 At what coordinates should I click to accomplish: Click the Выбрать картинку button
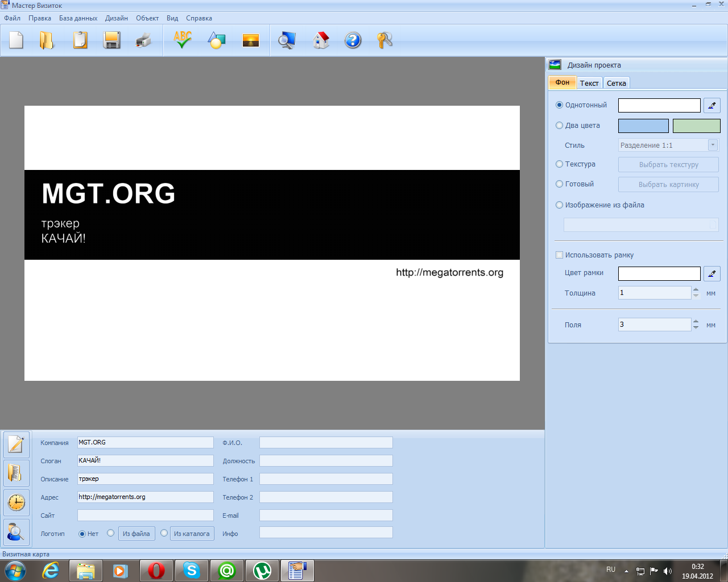coord(668,185)
